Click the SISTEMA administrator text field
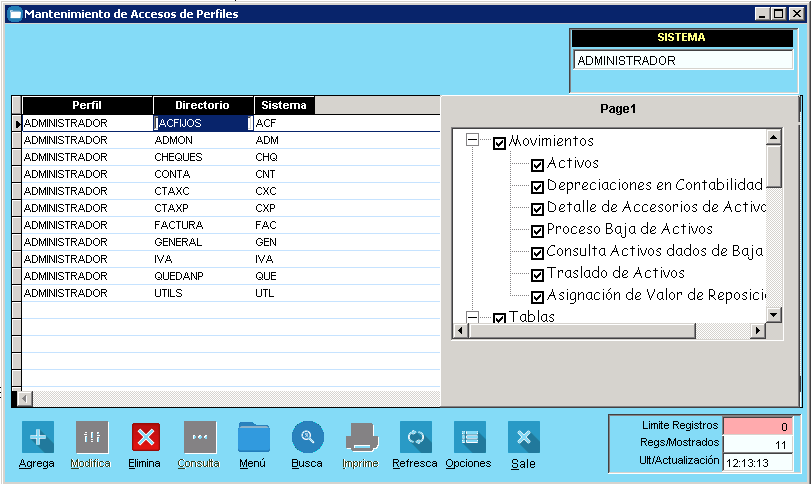Image resolution: width=811 pixels, height=484 pixels. tap(682, 60)
